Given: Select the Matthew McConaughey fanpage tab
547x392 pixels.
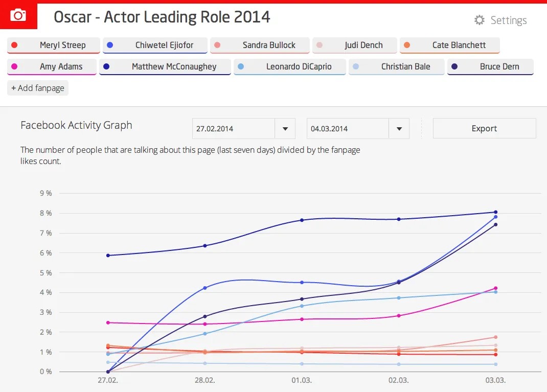Looking at the screenshot, I should [x=165, y=66].
